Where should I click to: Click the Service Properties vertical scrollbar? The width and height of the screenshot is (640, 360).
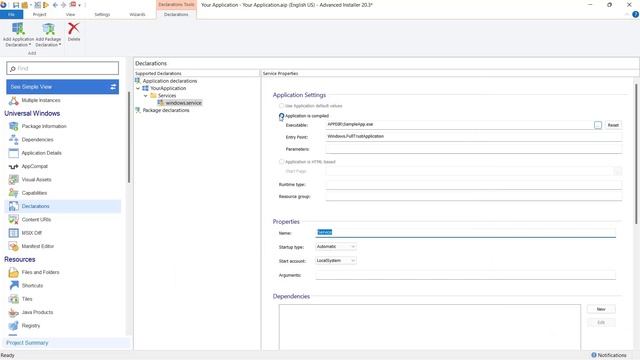click(636, 153)
